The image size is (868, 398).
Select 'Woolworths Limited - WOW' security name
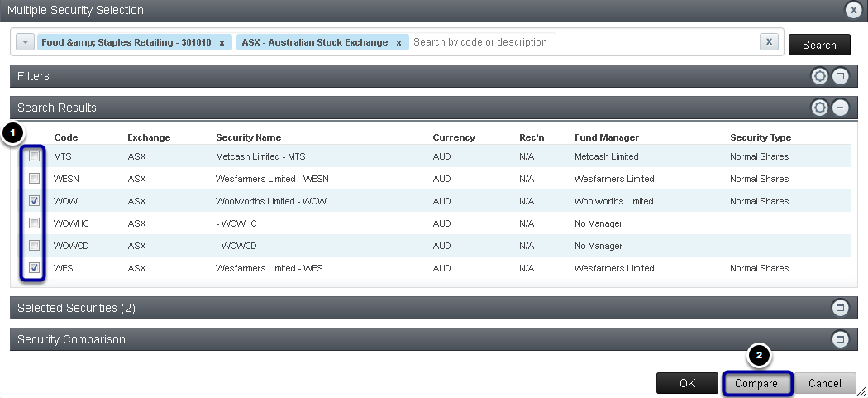pos(271,201)
